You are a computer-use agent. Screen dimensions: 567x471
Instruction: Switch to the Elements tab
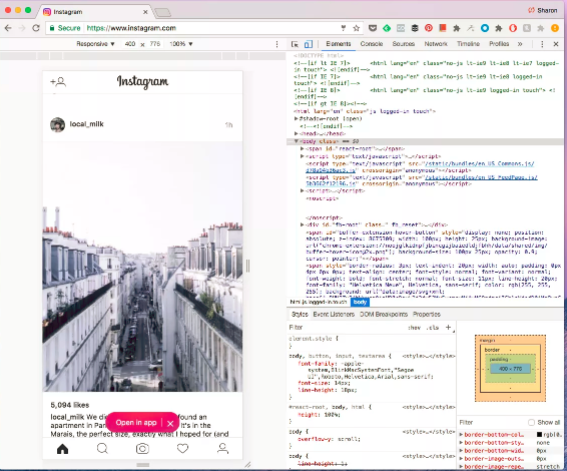coord(338,44)
